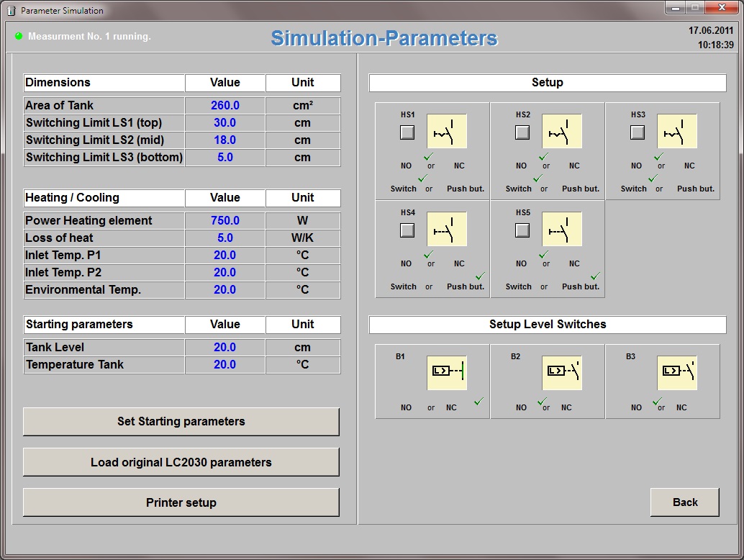Edit Environmental Temp. value
The width and height of the screenshot is (744, 560).
[225, 289]
